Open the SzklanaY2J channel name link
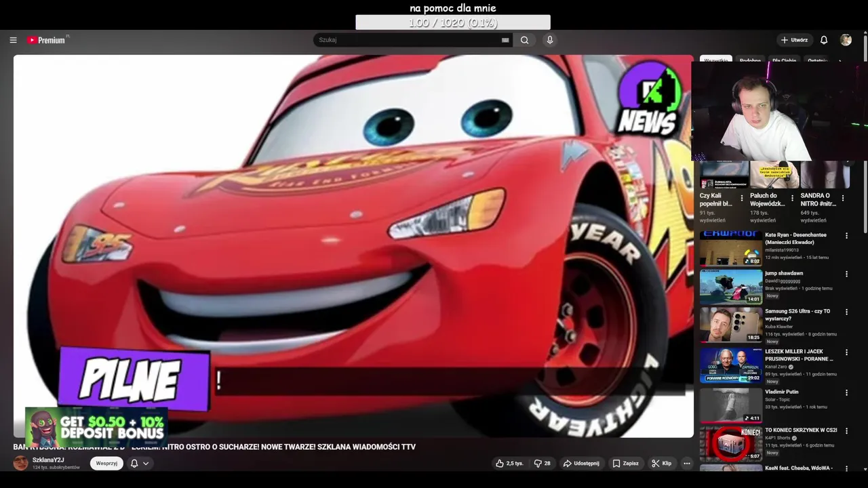868x488 pixels. [x=48, y=460]
